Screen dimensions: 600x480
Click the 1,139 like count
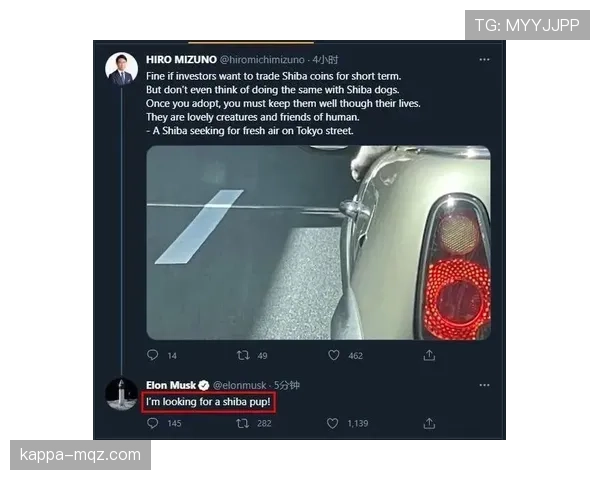point(358,423)
